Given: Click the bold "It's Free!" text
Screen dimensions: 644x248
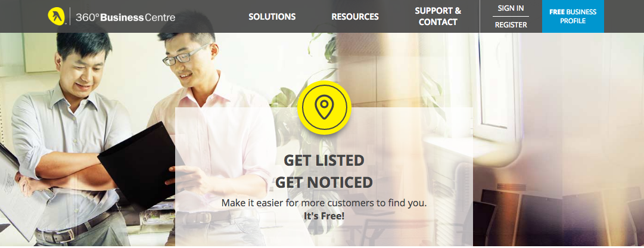Looking at the screenshot, I should [x=324, y=215].
